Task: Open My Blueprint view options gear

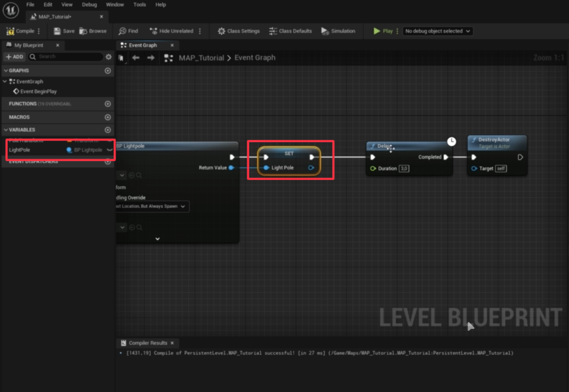Action: [x=108, y=57]
